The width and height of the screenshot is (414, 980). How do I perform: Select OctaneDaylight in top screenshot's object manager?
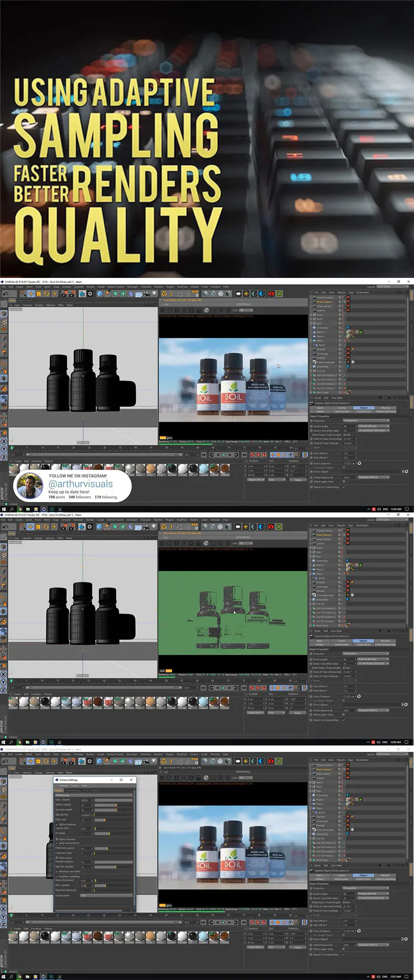pyautogui.click(x=325, y=362)
